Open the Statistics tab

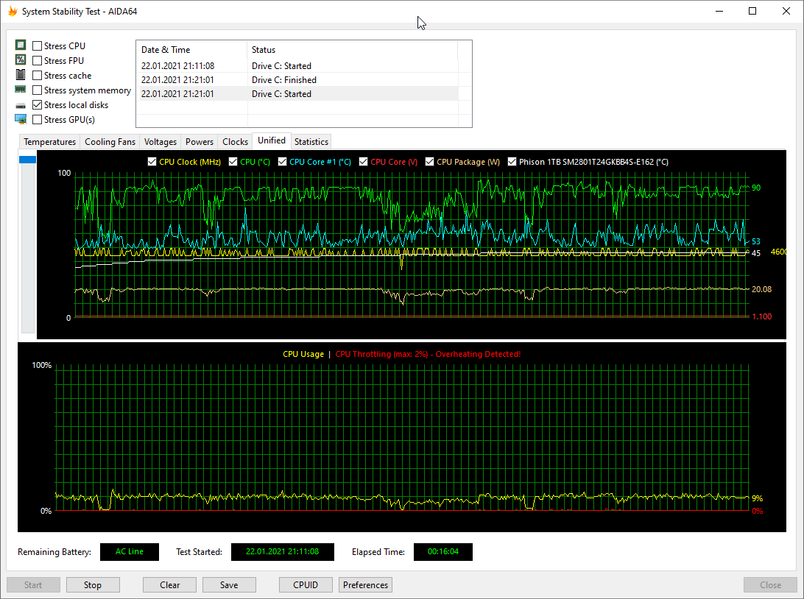pyautogui.click(x=311, y=142)
